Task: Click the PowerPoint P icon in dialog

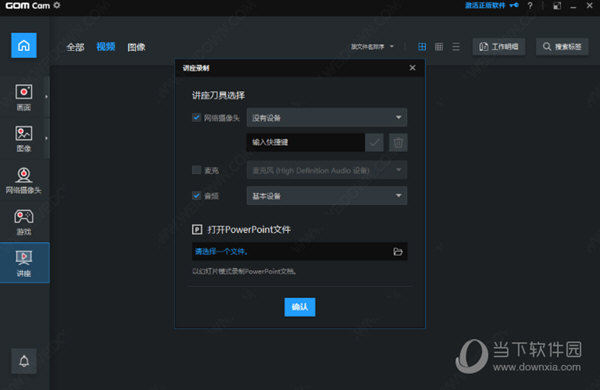Action: (x=197, y=229)
